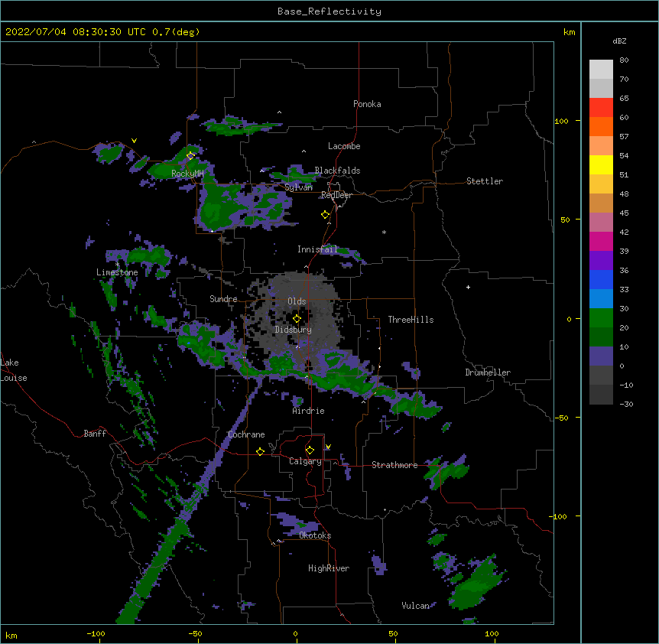The image size is (659, 644).
Task: Click the Ponoka city label
Action: pyautogui.click(x=367, y=104)
